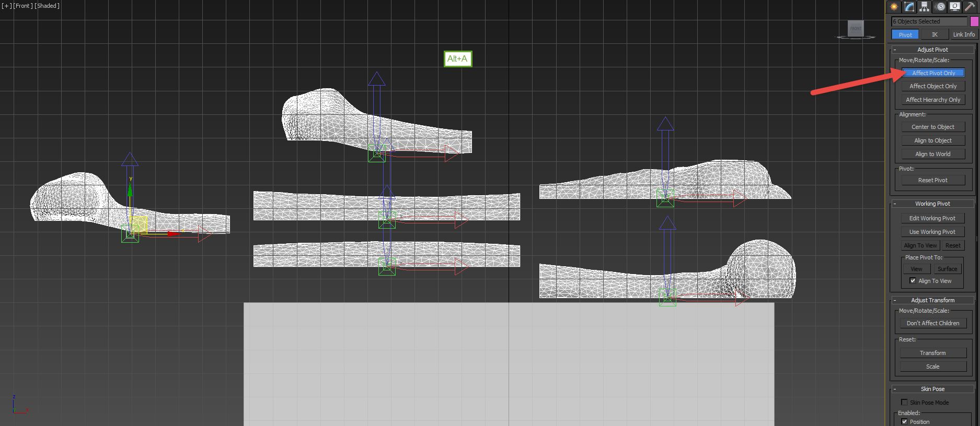Uncheck the Position checkbox
980x426 pixels.
[x=905, y=422]
